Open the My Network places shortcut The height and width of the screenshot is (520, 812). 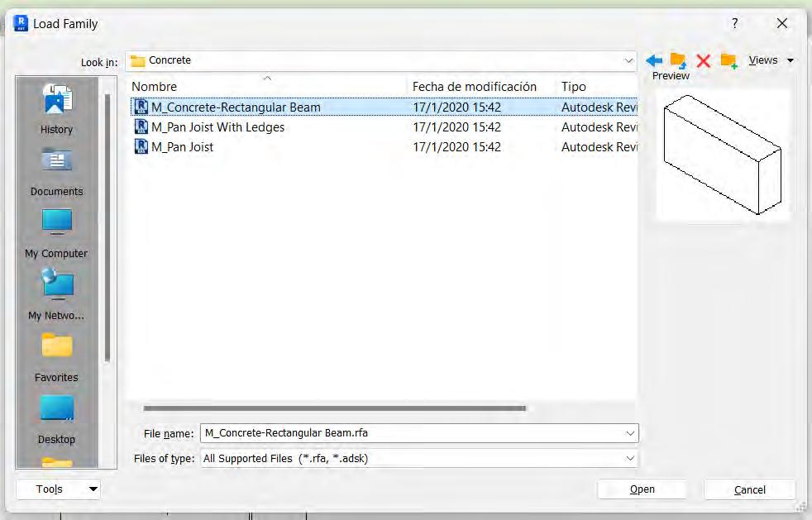click(56, 295)
